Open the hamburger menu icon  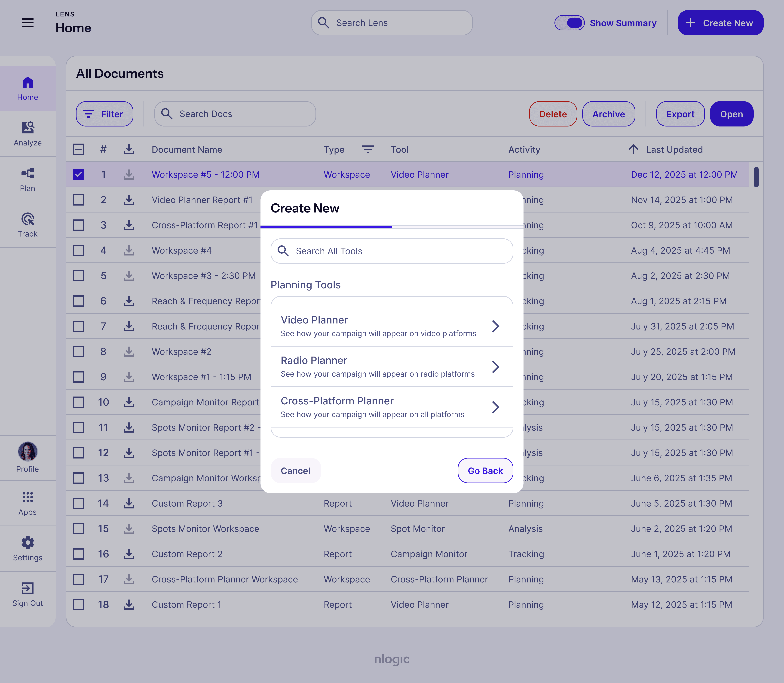[28, 23]
